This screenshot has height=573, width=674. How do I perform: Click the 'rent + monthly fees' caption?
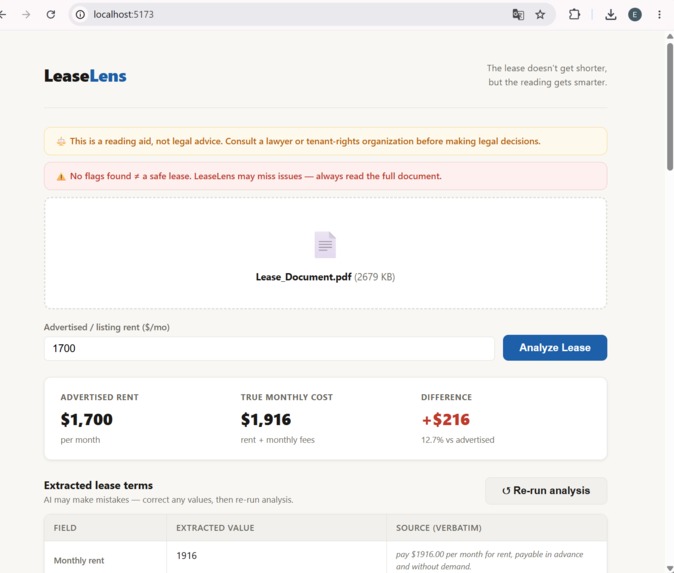click(x=277, y=440)
